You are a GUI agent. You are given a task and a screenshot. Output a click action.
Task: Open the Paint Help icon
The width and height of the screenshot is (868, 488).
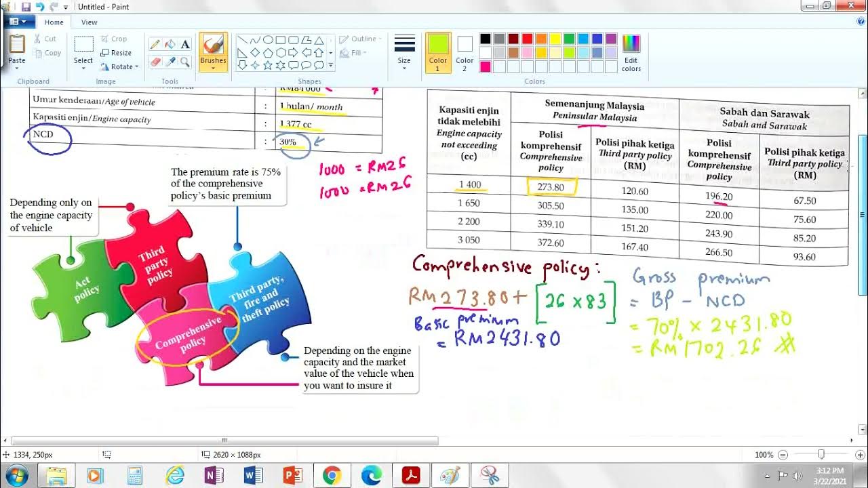pyautogui.click(x=859, y=22)
